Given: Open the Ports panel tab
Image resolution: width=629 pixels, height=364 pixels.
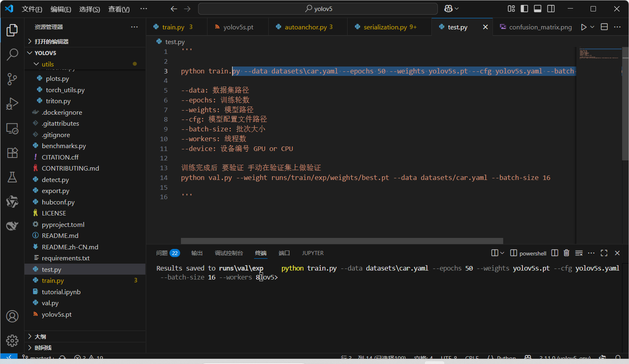Looking at the screenshot, I should (x=284, y=253).
